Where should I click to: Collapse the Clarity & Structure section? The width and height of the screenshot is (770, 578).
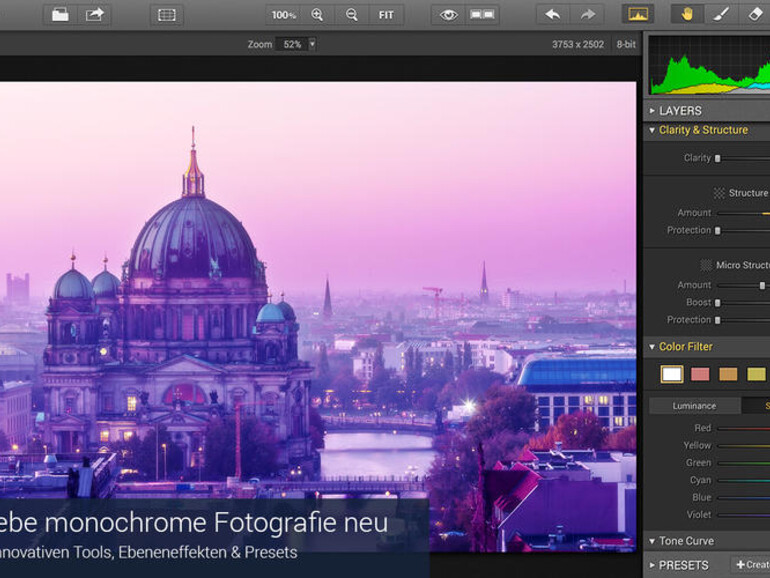tap(702, 130)
